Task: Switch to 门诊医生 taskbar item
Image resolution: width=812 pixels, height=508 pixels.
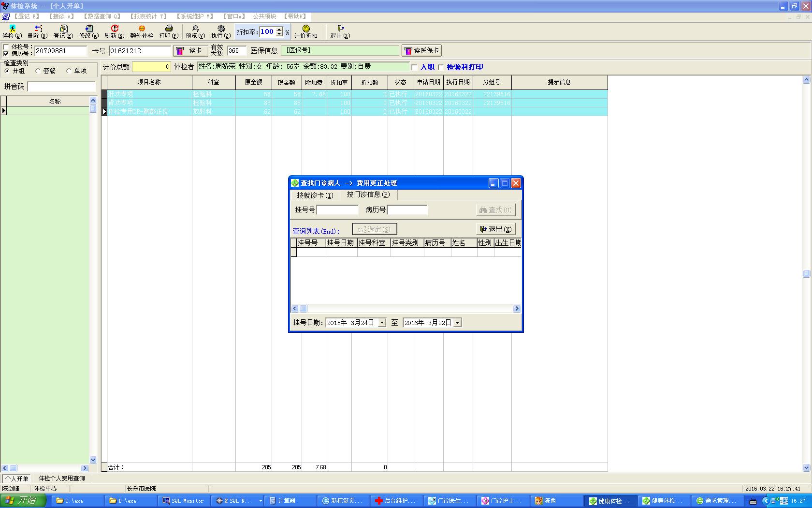Action: point(449,501)
